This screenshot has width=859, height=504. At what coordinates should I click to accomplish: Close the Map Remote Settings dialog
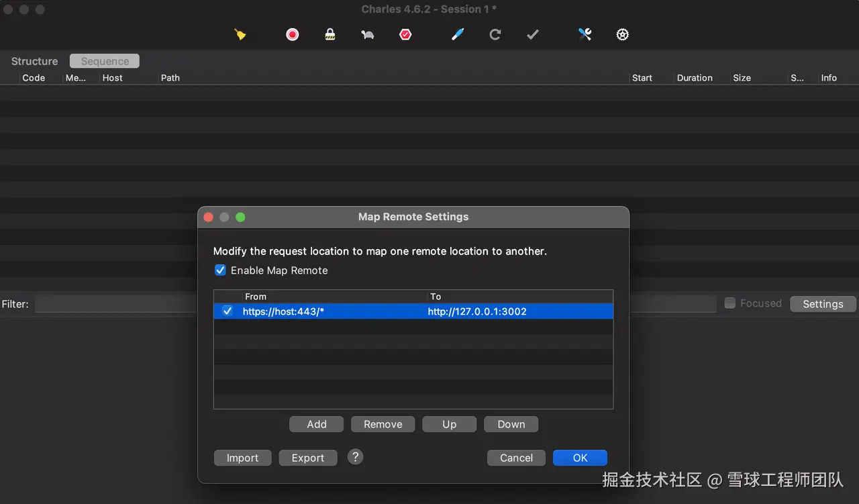tap(208, 217)
